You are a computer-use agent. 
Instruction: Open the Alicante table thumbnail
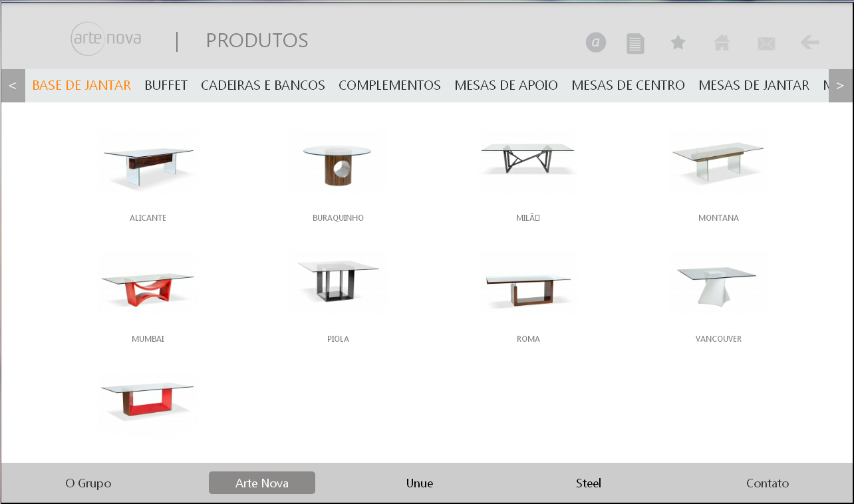tap(148, 162)
